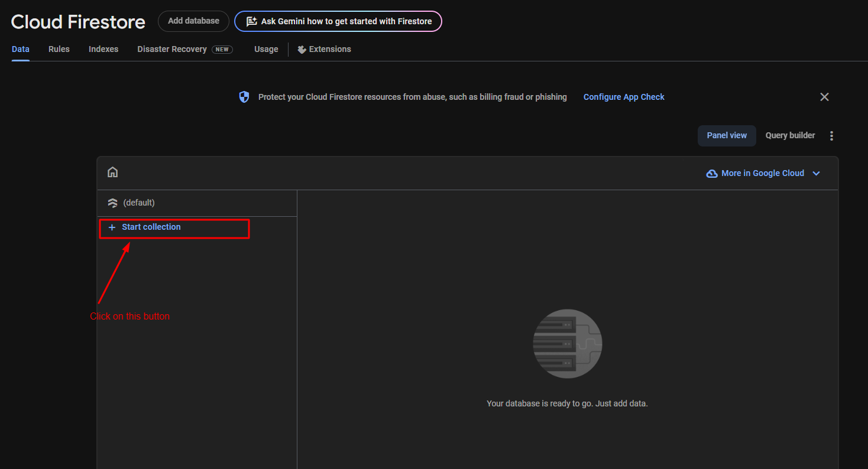Switch to Query builder view
Image resolution: width=868 pixels, height=469 pixels.
[790, 135]
